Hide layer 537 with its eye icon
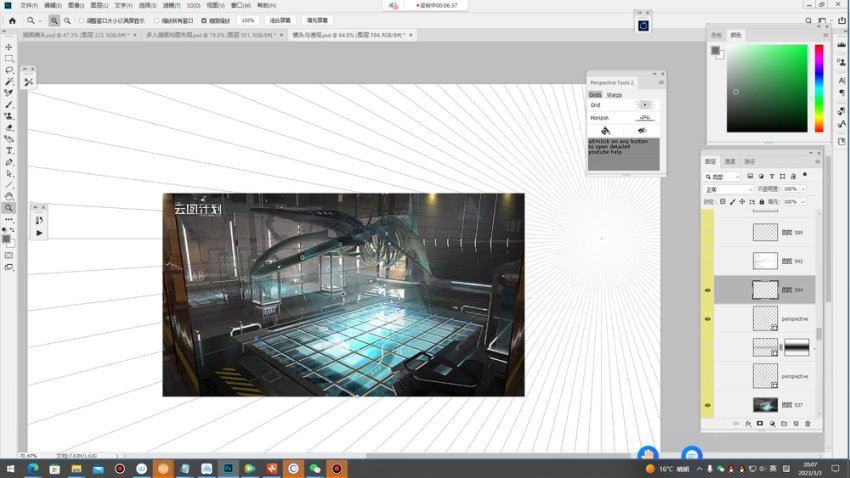Viewport: 850px width, 478px height. click(707, 405)
